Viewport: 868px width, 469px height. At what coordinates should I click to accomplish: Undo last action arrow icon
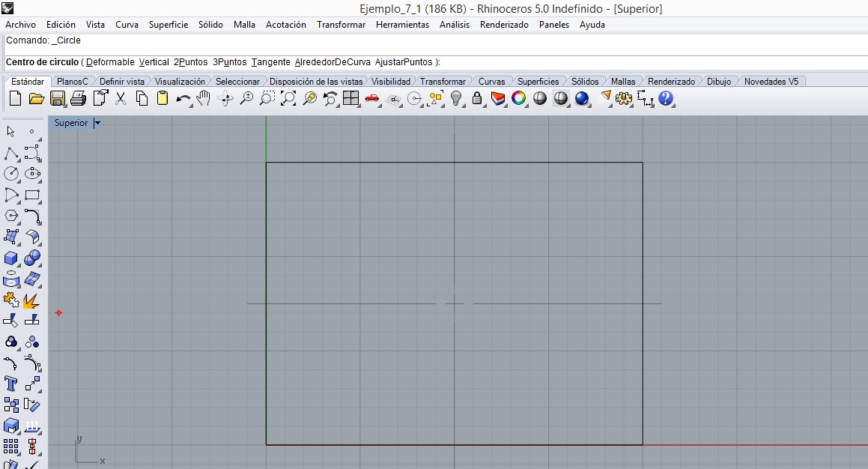183,99
